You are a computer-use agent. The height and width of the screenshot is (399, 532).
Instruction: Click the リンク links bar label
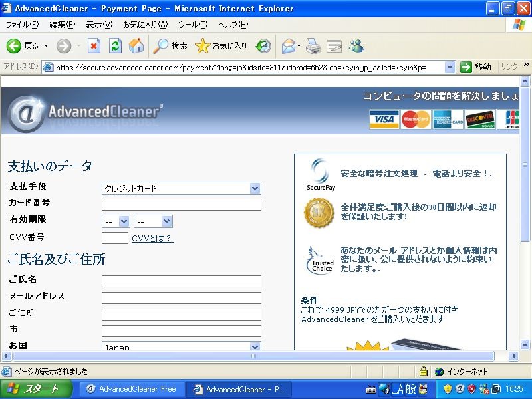coord(509,67)
